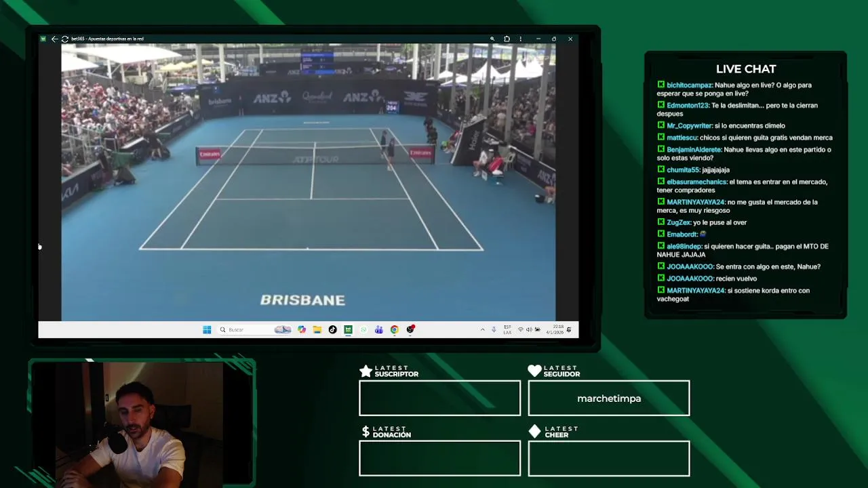Switch the ESP LAA keyboard language indicator
The image size is (868, 488).
pos(507,329)
